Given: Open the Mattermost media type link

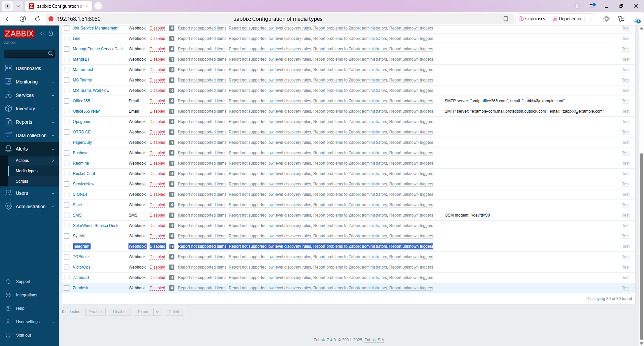Looking at the screenshot, I should coord(83,70).
